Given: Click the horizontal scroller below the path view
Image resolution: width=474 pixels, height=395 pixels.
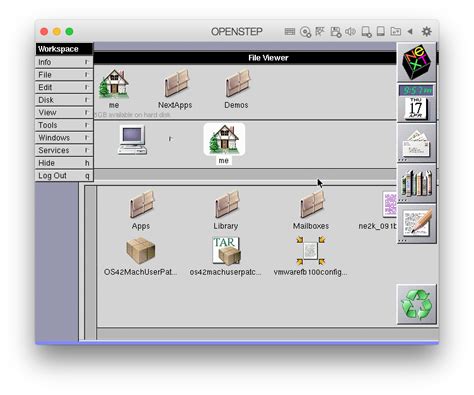Looking at the screenshot, I should (x=245, y=175).
